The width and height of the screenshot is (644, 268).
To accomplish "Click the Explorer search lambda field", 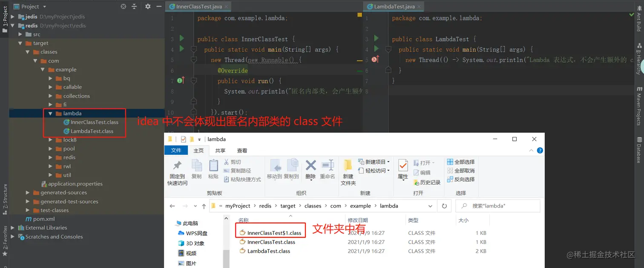I will [x=497, y=206].
